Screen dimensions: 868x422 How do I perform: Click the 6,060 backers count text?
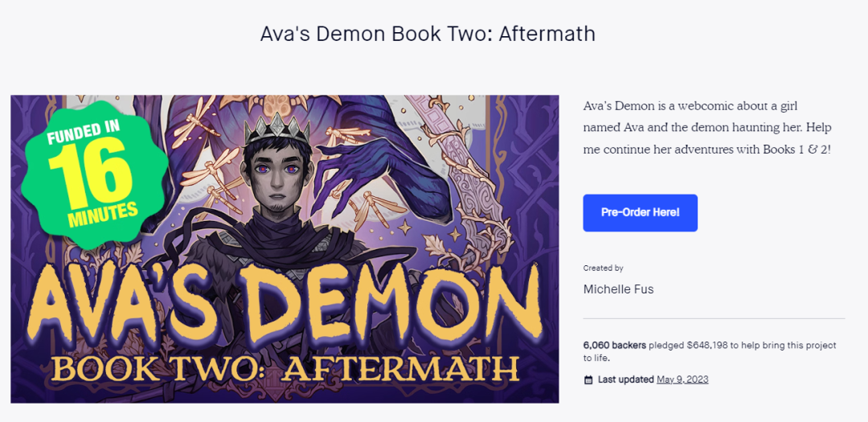click(614, 346)
